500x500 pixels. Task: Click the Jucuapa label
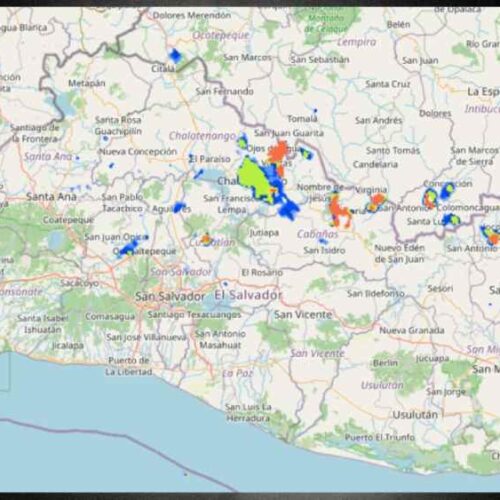pos(432,359)
